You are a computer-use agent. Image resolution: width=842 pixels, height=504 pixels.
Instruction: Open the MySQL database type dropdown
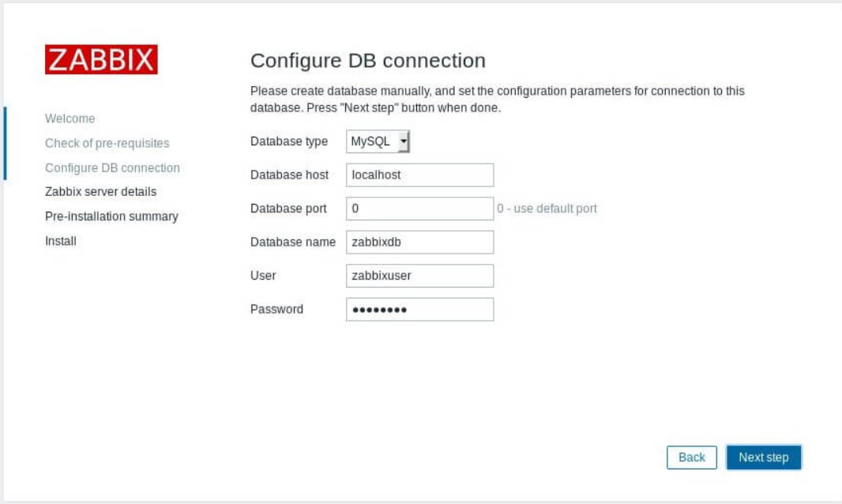pyautogui.click(x=378, y=141)
